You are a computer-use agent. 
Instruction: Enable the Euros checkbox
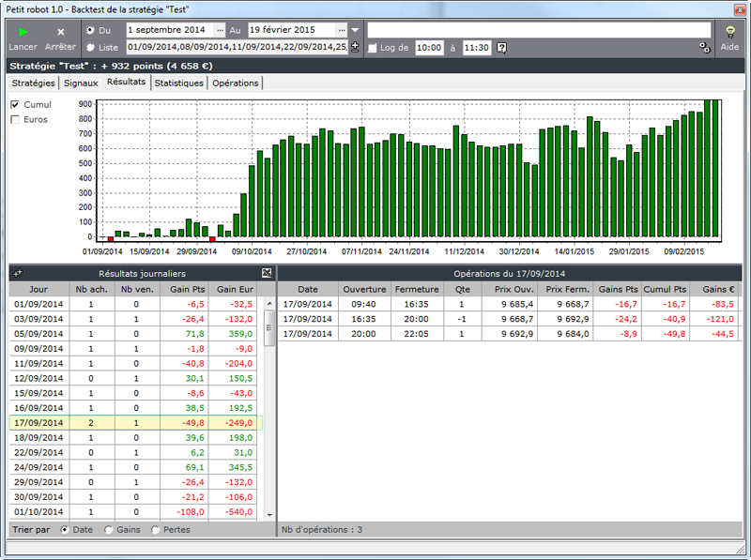click(x=15, y=119)
